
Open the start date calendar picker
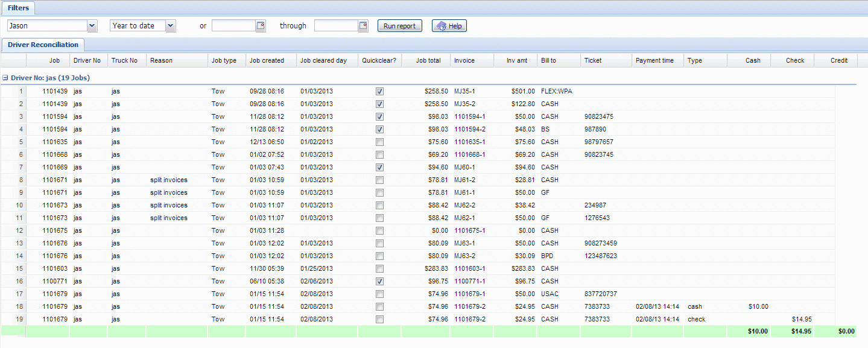click(x=261, y=26)
